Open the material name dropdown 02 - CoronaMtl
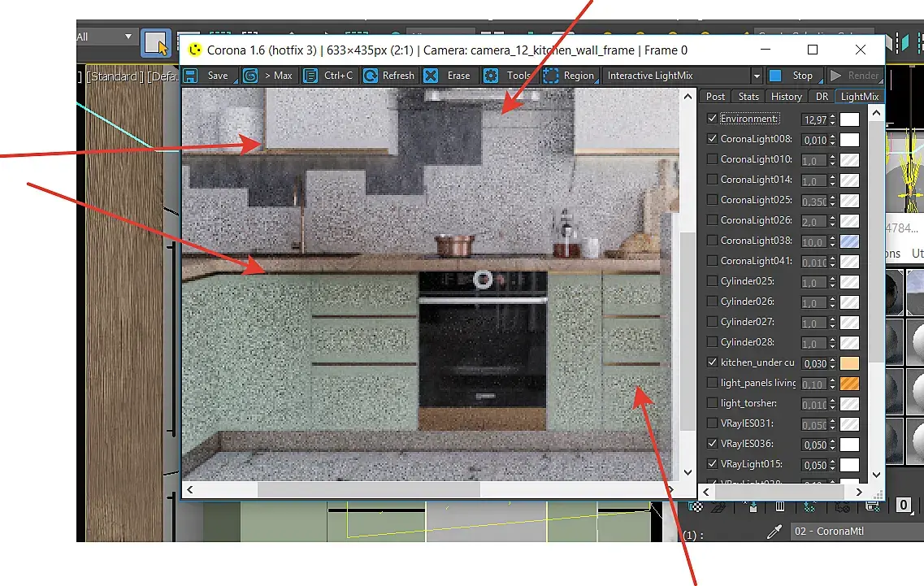Image resolution: width=924 pixels, height=586 pixels. click(x=857, y=532)
